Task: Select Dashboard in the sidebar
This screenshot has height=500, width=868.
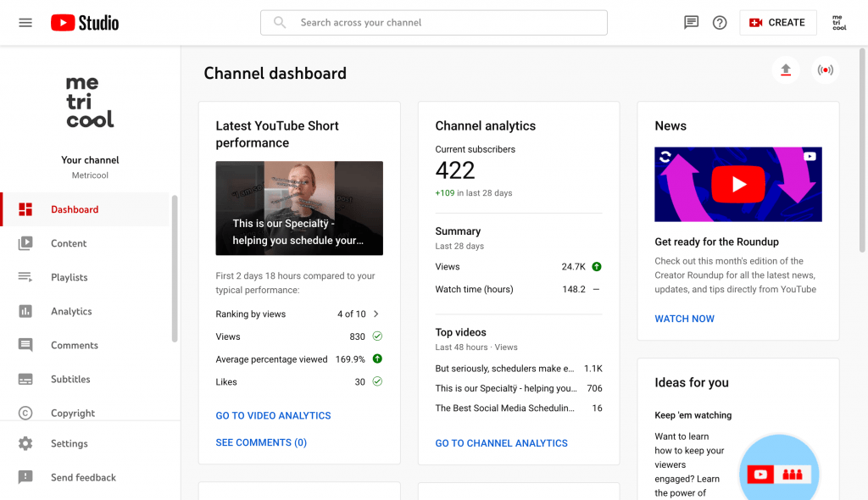Action: [x=75, y=209]
